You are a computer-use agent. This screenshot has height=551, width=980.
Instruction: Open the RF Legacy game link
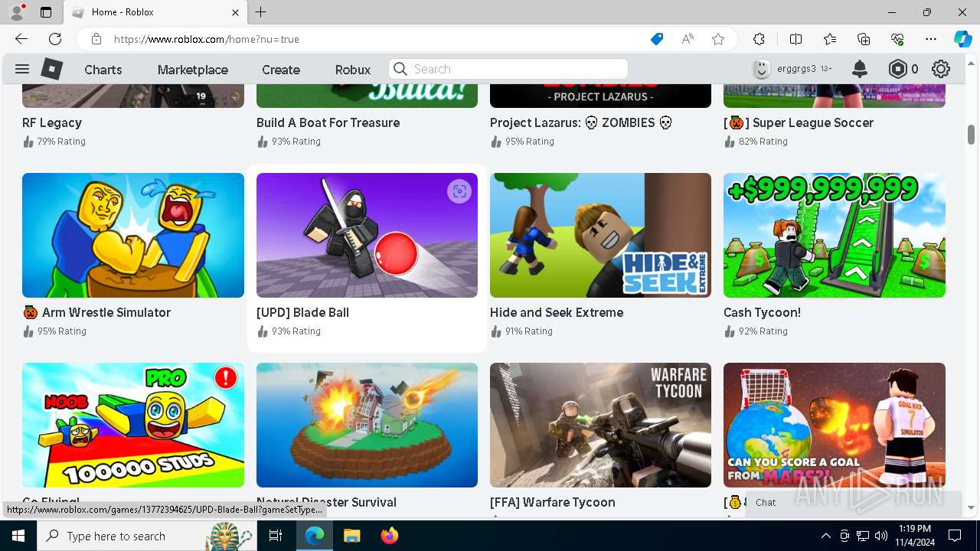click(x=52, y=122)
